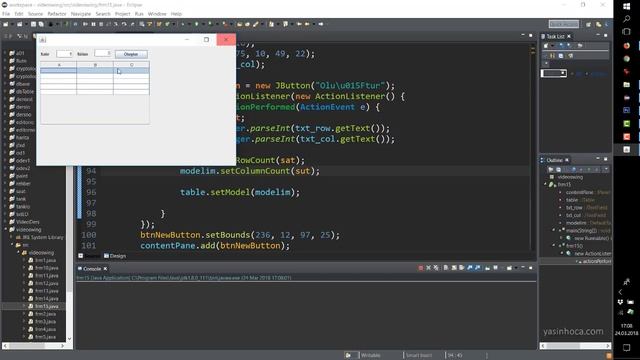640x360 pixels.
Task: Close the Task List view
Action: (x=569, y=36)
